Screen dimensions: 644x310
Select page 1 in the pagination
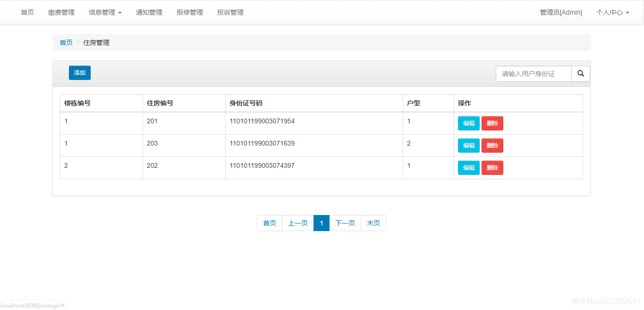[x=321, y=223]
